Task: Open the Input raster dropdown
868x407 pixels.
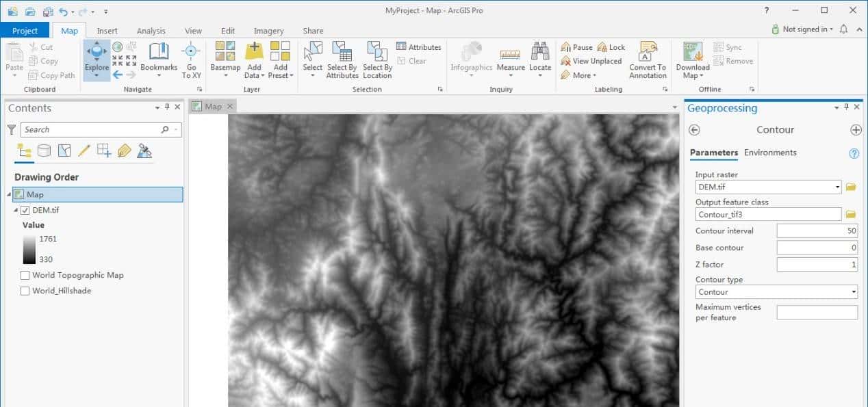Action: tap(839, 187)
